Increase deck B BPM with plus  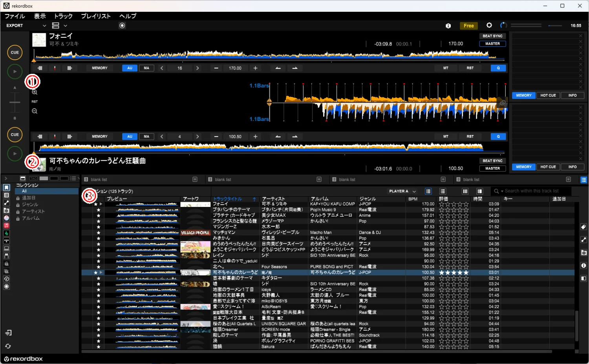point(255,137)
